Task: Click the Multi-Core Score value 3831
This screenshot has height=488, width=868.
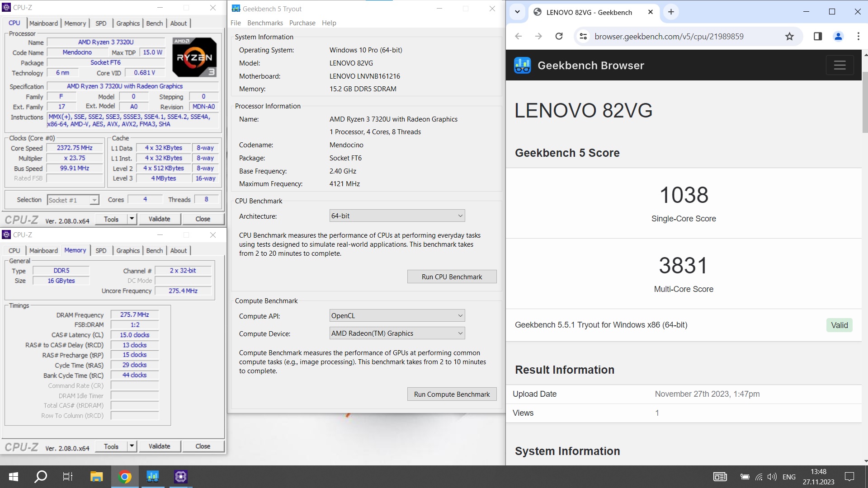Action: click(x=683, y=266)
